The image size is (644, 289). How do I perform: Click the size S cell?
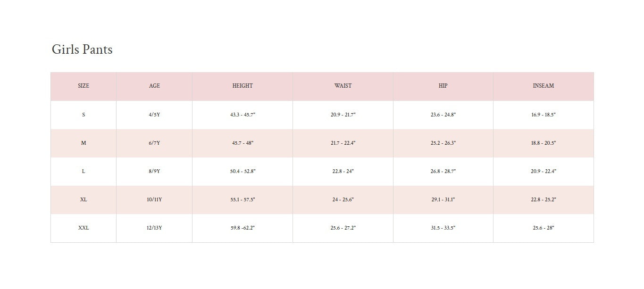[x=84, y=115]
